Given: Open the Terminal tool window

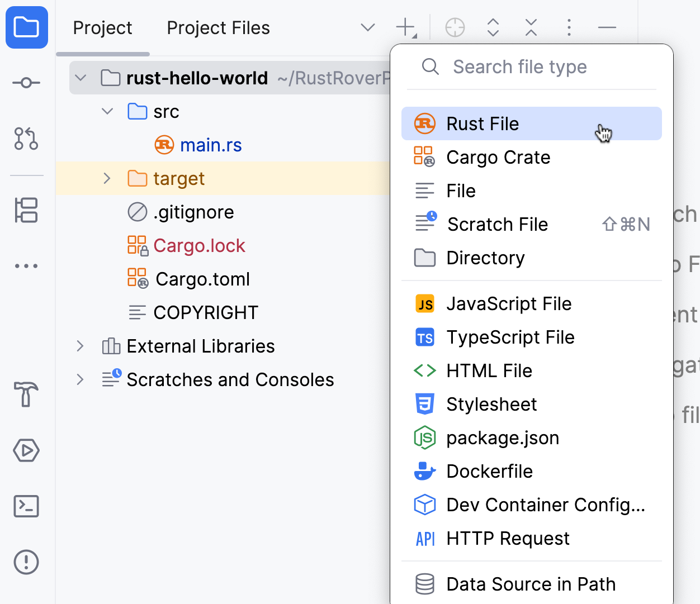Looking at the screenshot, I should (26, 506).
